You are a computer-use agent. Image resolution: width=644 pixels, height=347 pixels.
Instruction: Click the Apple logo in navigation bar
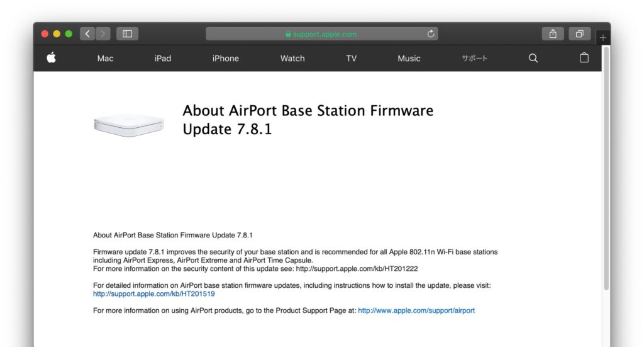[52, 58]
